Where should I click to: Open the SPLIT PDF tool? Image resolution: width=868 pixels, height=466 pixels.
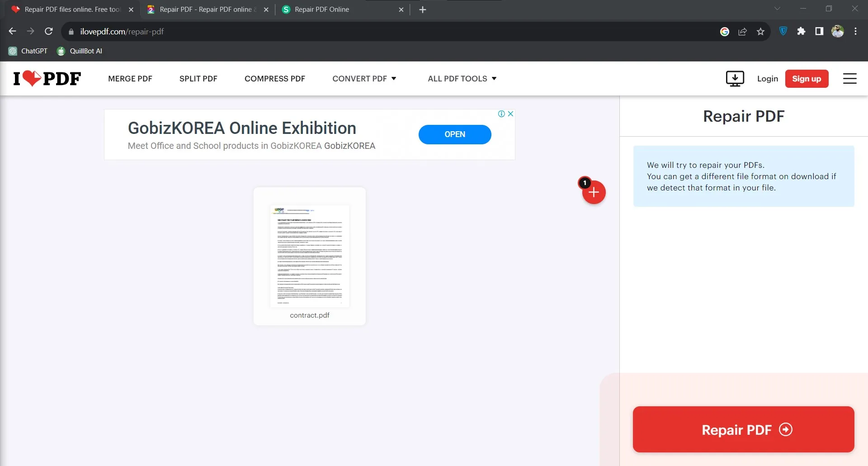(198, 79)
